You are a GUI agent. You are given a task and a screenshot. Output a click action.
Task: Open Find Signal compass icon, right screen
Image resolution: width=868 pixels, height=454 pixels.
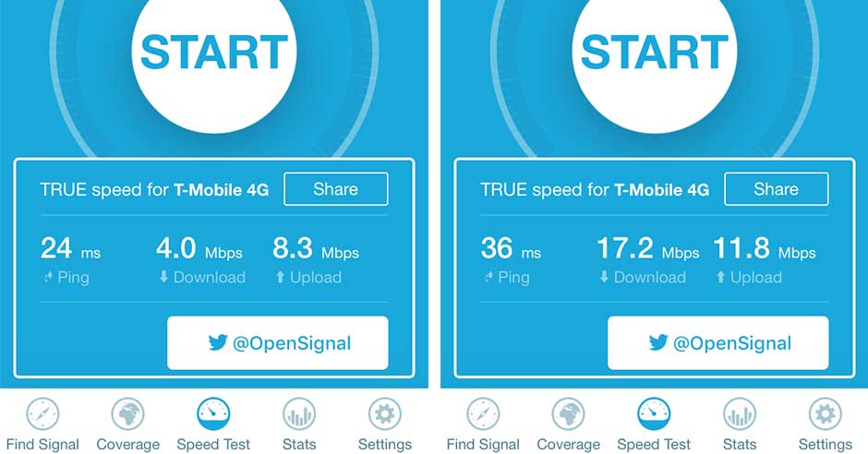(483, 414)
